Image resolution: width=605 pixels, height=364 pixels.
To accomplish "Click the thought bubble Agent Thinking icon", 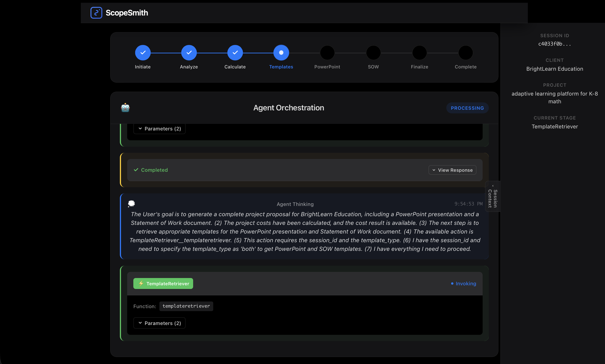I will point(132,204).
